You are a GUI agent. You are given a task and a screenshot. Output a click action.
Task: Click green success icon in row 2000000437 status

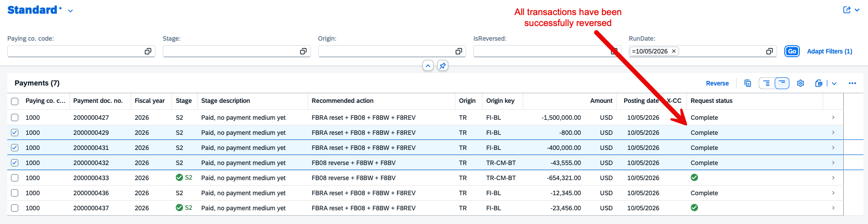694,208
